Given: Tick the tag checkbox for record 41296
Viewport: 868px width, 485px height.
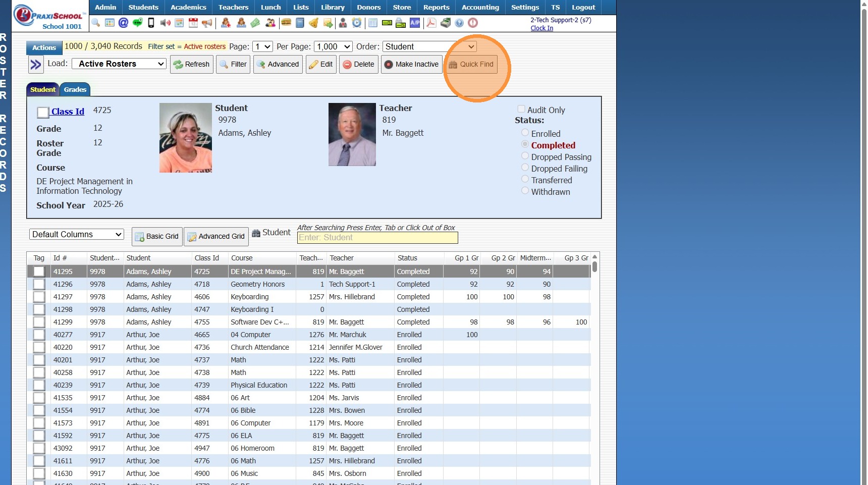Looking at the screenshot, I should [39, 284].
